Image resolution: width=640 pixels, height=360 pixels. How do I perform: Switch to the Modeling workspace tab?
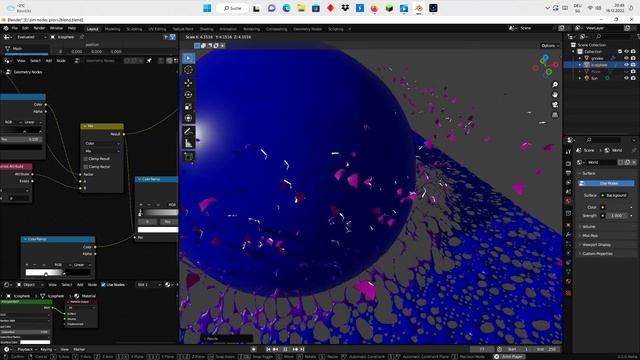point(113,29)
